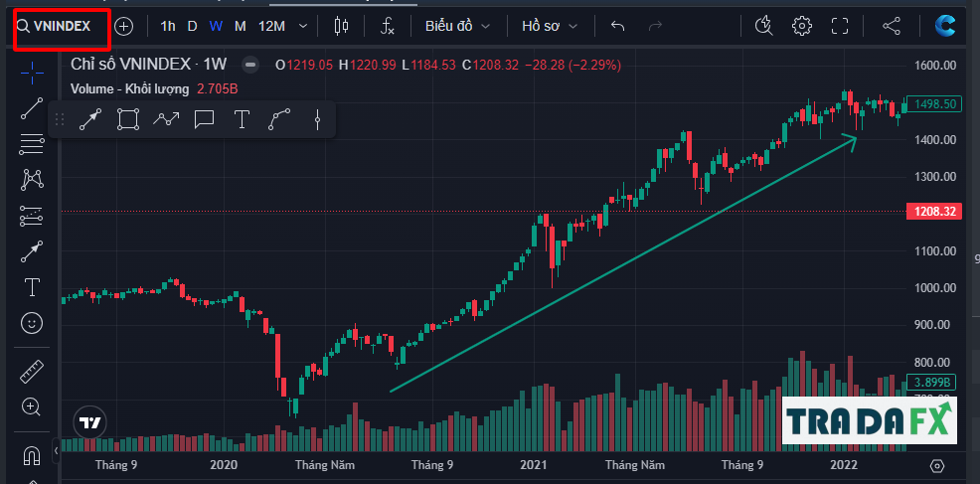Select the Fibonacci retracement lines tool

(x=32, y=144)
